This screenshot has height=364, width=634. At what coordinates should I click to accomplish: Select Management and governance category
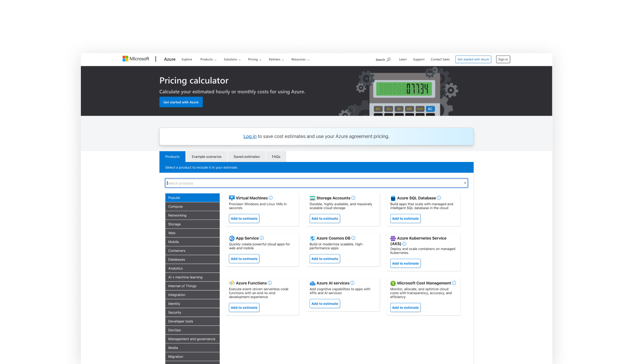[192, 339]
